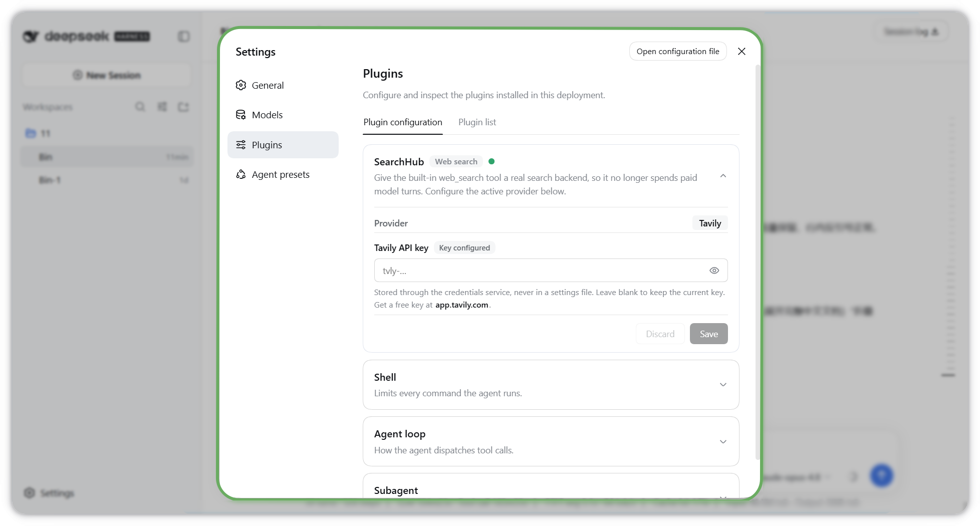Switch to the Plugin list tab
This screenshot has height=526, width=980.
tap(477, 122)
